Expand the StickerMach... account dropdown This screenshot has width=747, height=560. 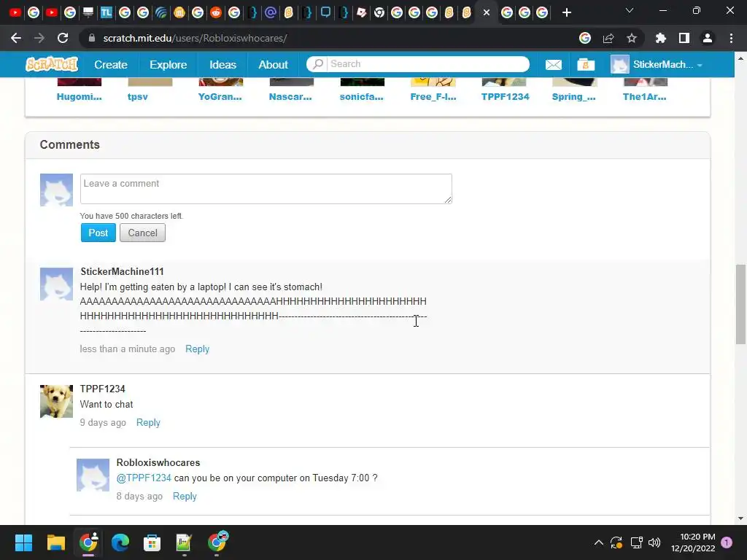pos(700,65)
